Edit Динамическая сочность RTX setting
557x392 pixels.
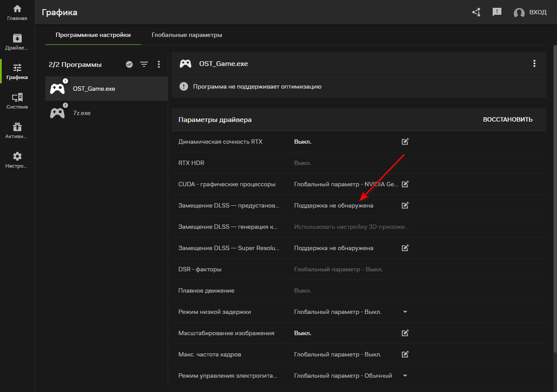point(405,142)
